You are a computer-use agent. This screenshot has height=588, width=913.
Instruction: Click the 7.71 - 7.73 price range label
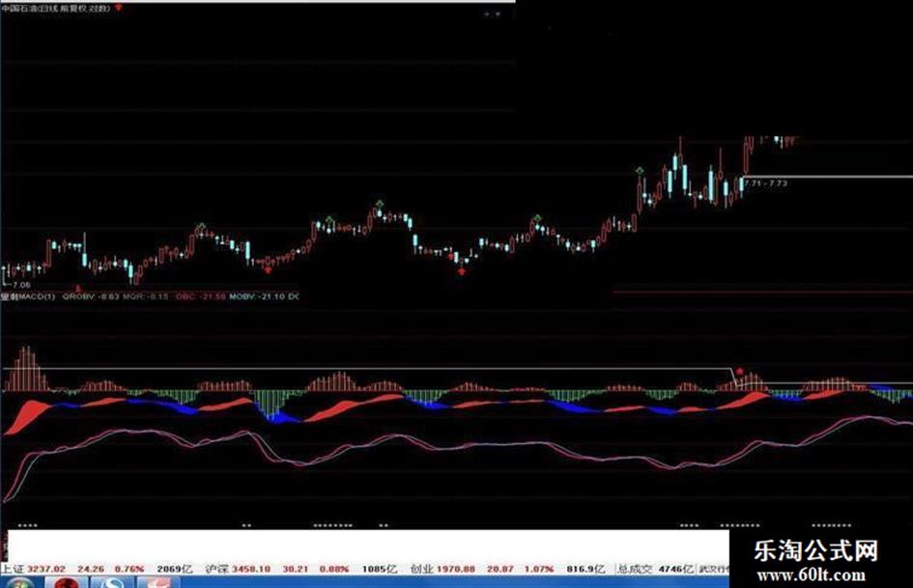pyautogui.click(x=766, y=182)
